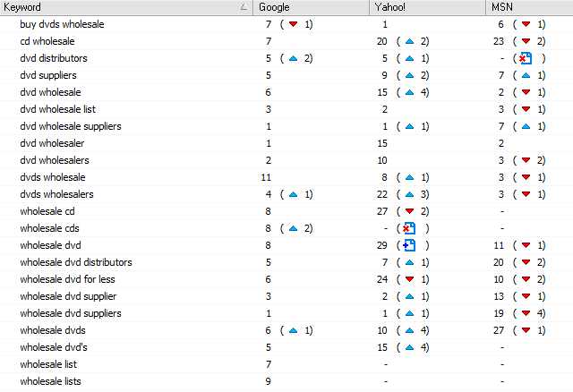Click the red down arrow in wholesale dvd suppliers MSN cell

pyautogui.click(x=526, y=313)
